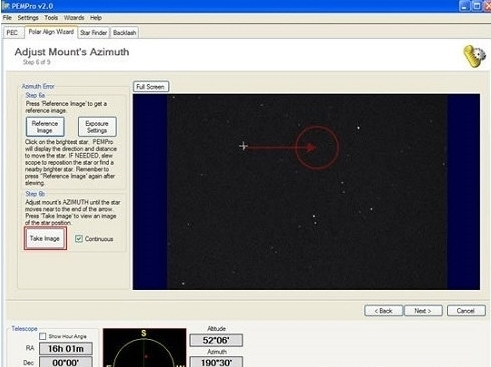Image resolution: width=491 pixels, height=367 pixels.
Task: Go to the Next wizard step
Action: pos(423,311)
